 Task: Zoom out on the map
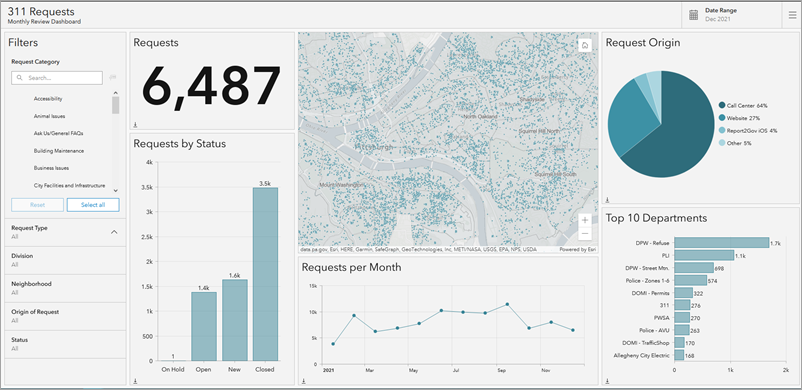585,234
